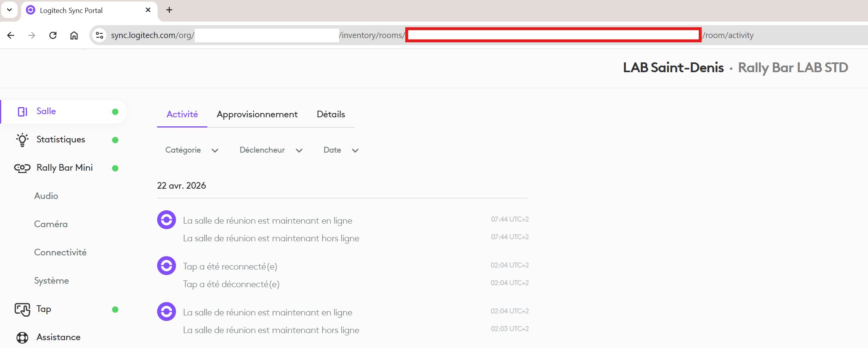Open the browser home page
Viewport: 868px width, 348px height.
[74, 35]
